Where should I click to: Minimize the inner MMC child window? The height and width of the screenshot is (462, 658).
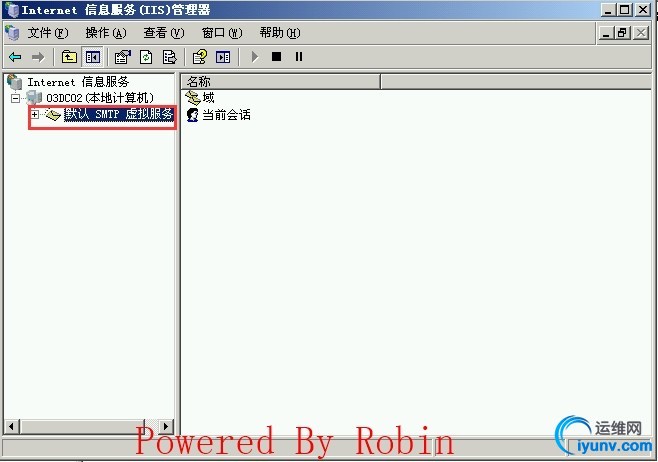coord(606,33)
